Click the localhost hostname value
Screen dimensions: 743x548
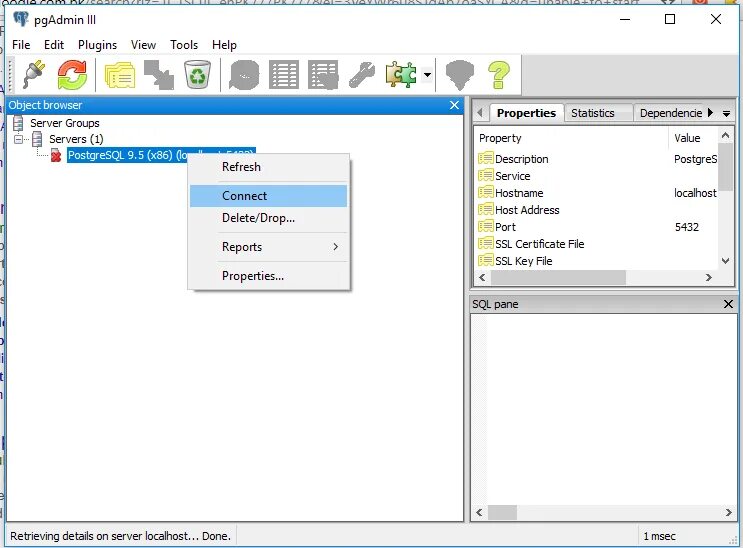(x=695, y=193)
